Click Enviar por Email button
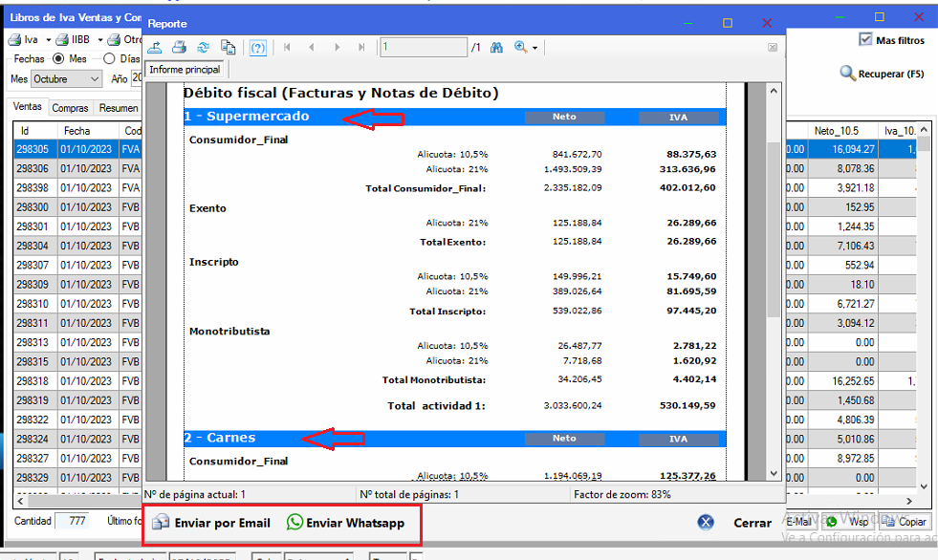This screenshot has width=938, height=560. click(x=211, y=523)
